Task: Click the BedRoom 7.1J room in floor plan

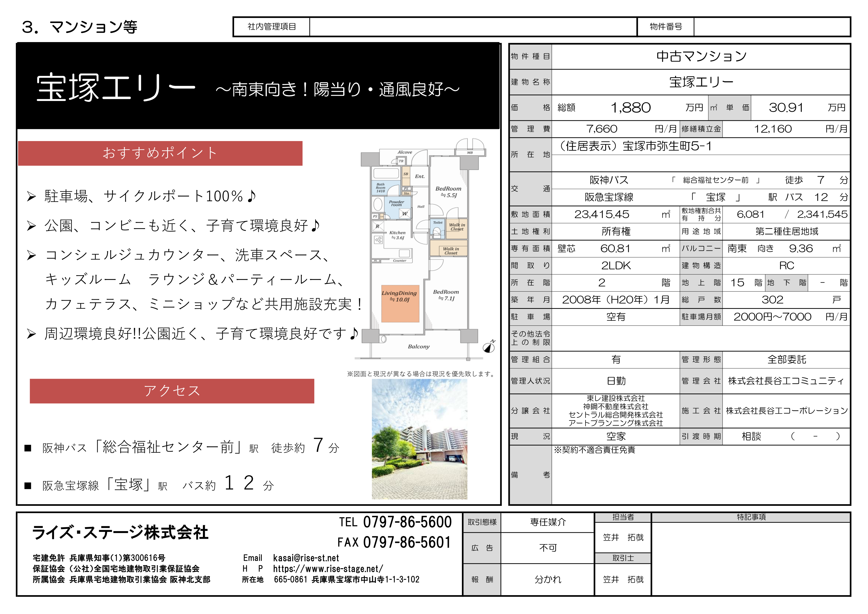Action: [x=446, y=295]
